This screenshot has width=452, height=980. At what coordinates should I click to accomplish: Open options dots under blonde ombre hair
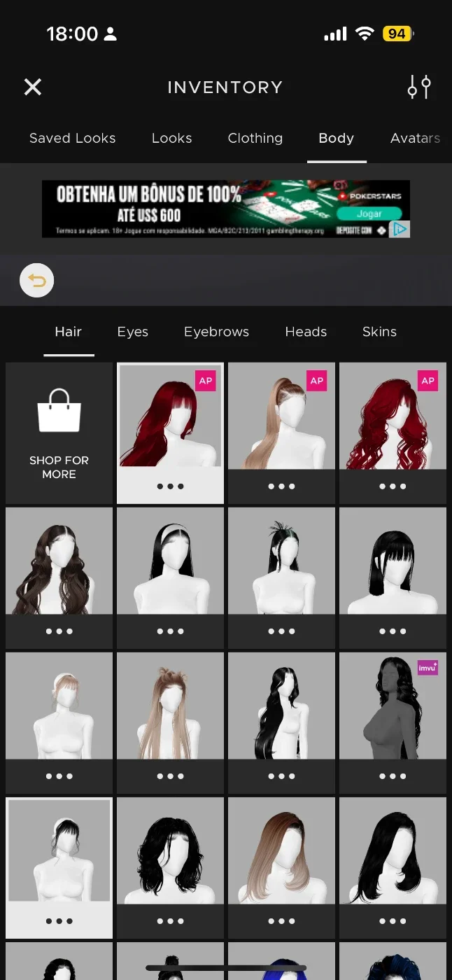[x=281, y=921]
